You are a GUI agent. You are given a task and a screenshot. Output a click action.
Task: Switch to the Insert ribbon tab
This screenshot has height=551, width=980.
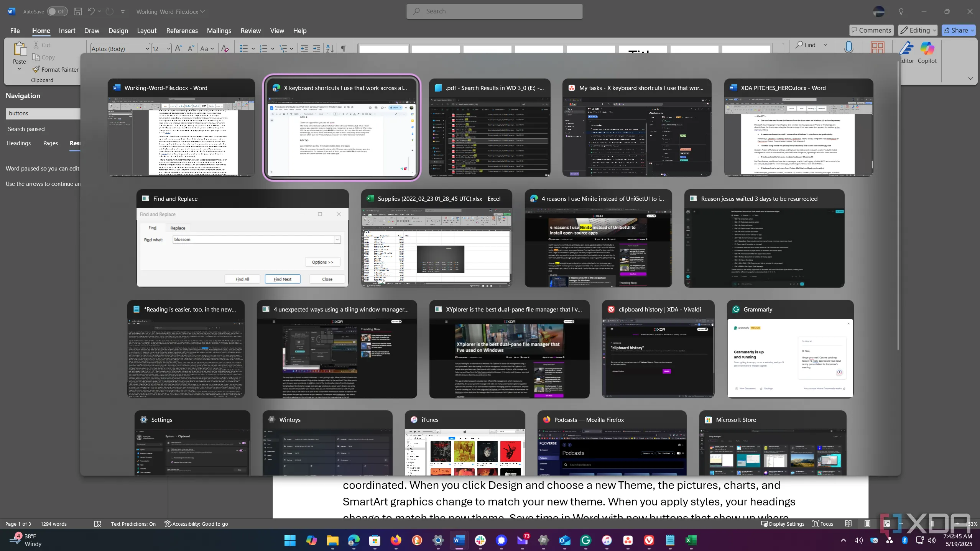(67, 31)
